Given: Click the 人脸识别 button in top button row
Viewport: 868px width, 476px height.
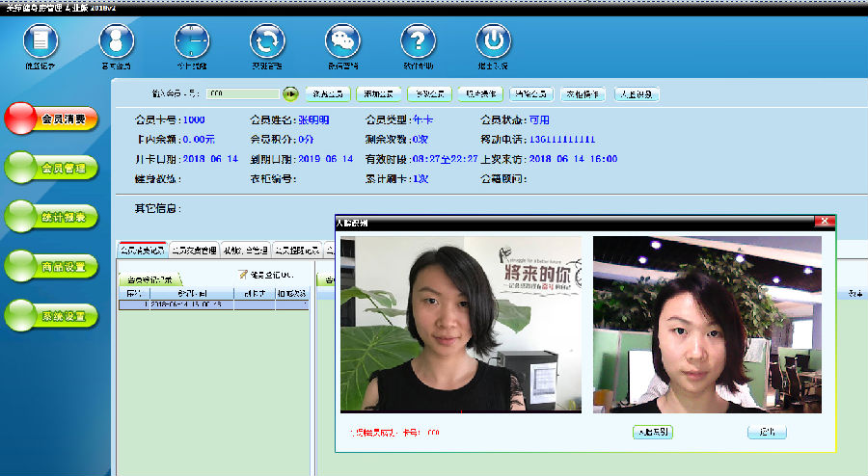Looking at the screenshot, I should (x=637, y=94).
